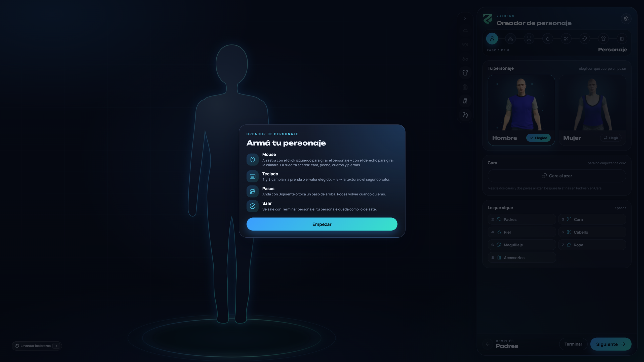Go to the Personaje step circle in the stepper
This screenshot has width=644, height=362.
point(492,39)
